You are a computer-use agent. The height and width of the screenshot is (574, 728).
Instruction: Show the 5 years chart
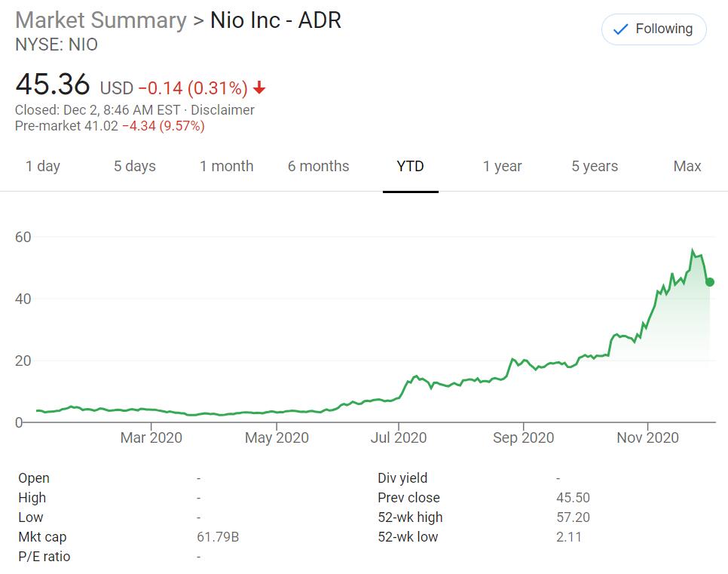(595, 167)
